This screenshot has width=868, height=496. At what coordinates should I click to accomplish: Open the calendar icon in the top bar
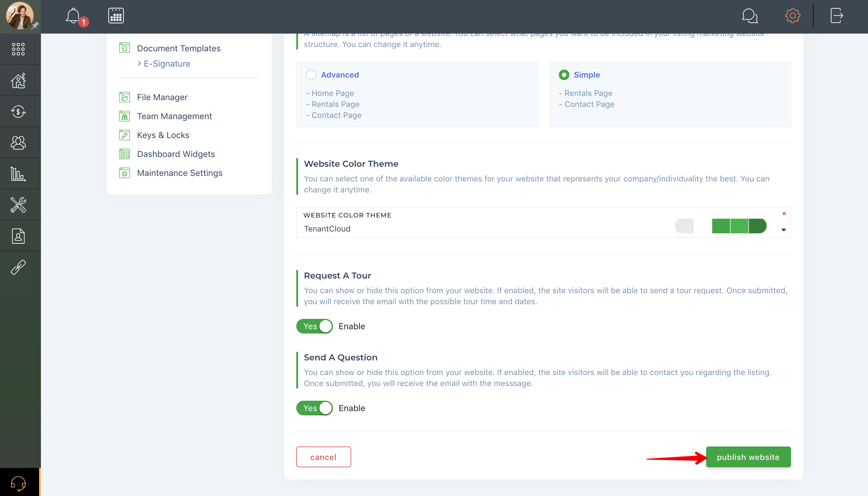pos(116,16)
